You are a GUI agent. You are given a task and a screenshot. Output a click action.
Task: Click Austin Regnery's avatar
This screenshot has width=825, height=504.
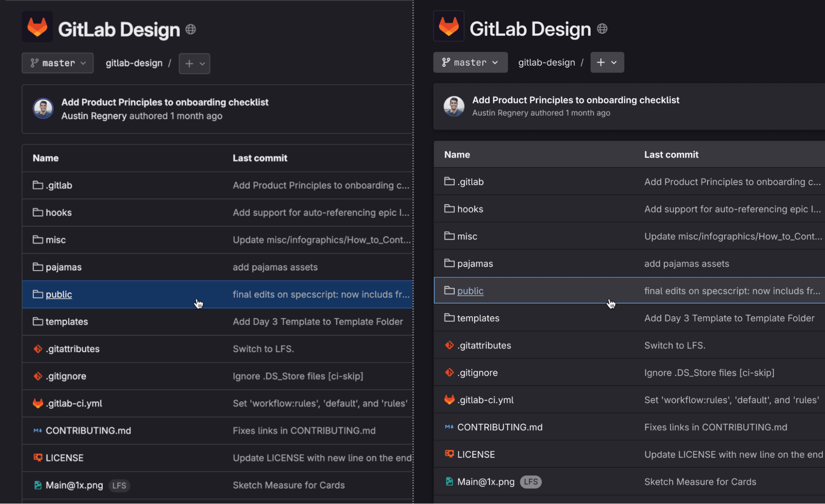[43, 108]
